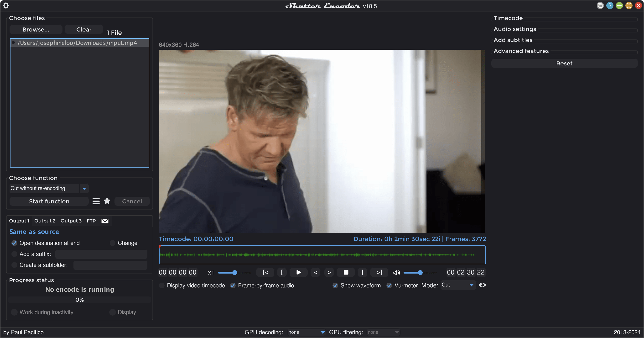Screen dimensions: 644x338
Task: Adjust the playback speed slider
Action: tap(234, 272)
